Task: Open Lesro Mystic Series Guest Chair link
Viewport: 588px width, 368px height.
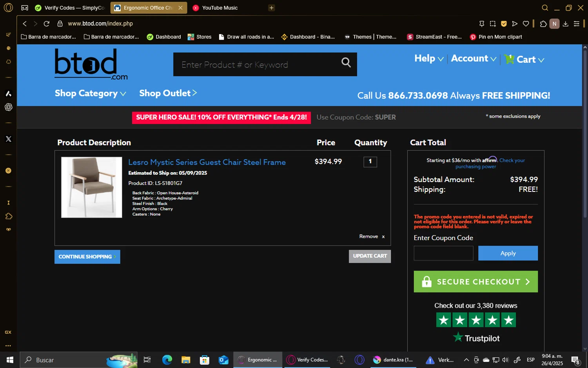Action: coord(207,162)
